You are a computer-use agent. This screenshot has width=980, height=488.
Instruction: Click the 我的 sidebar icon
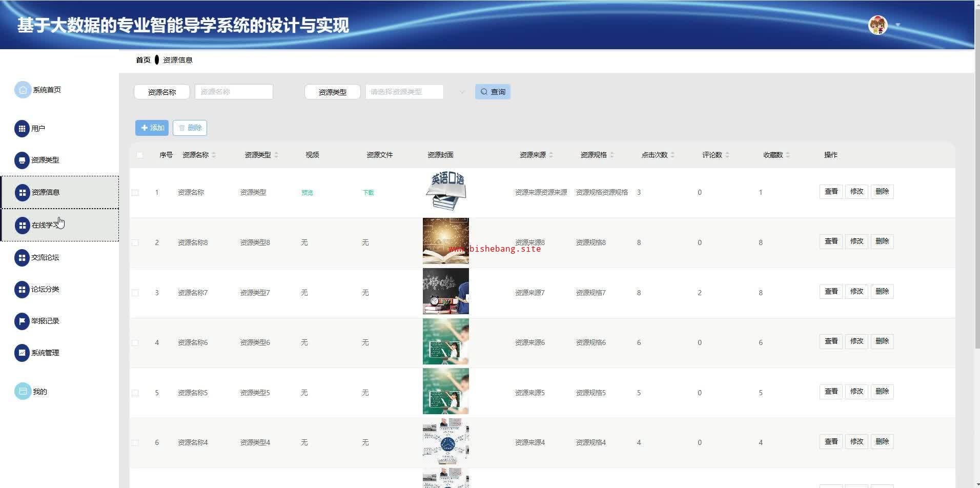click(23, 392)
